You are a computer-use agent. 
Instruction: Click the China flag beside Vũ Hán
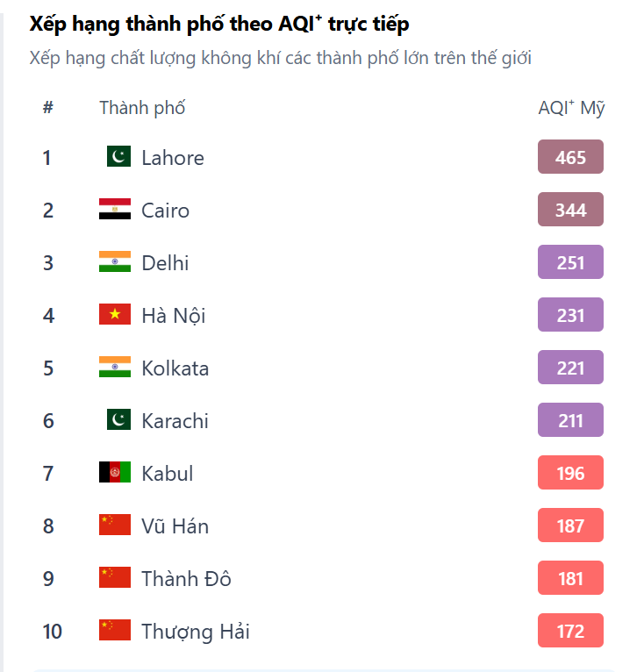pyautogui.click(x=115, y=525)
